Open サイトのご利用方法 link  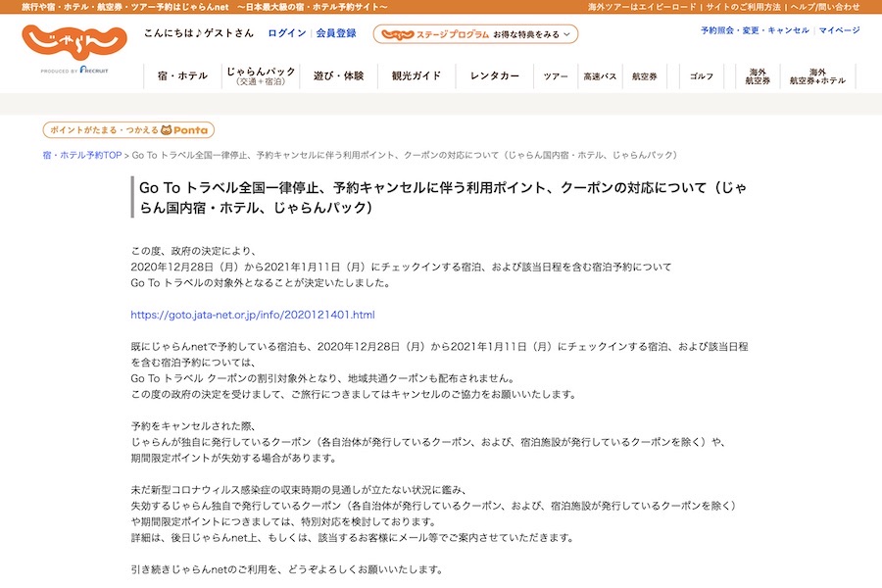pos(743,7)
